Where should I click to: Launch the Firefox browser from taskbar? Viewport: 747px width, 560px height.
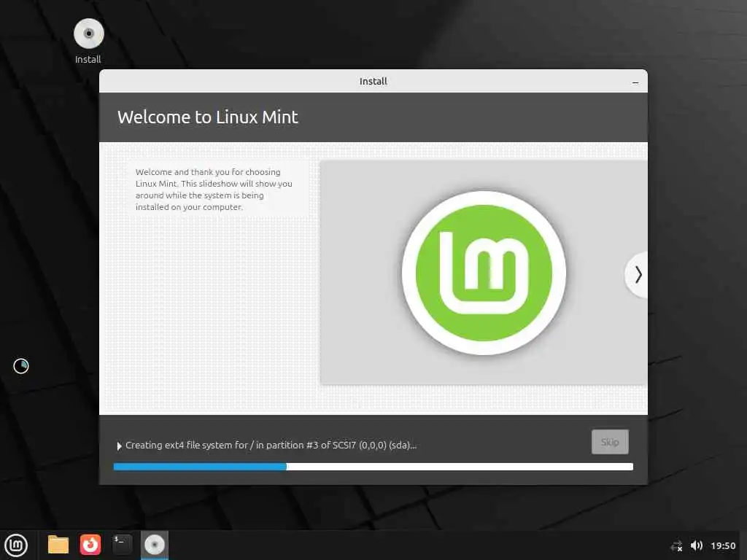90,545
